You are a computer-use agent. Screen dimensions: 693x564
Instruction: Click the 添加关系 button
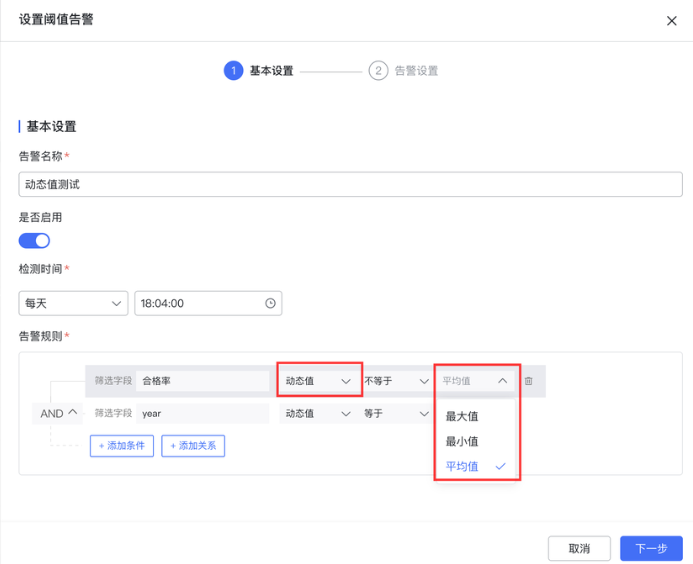point(193,446)
